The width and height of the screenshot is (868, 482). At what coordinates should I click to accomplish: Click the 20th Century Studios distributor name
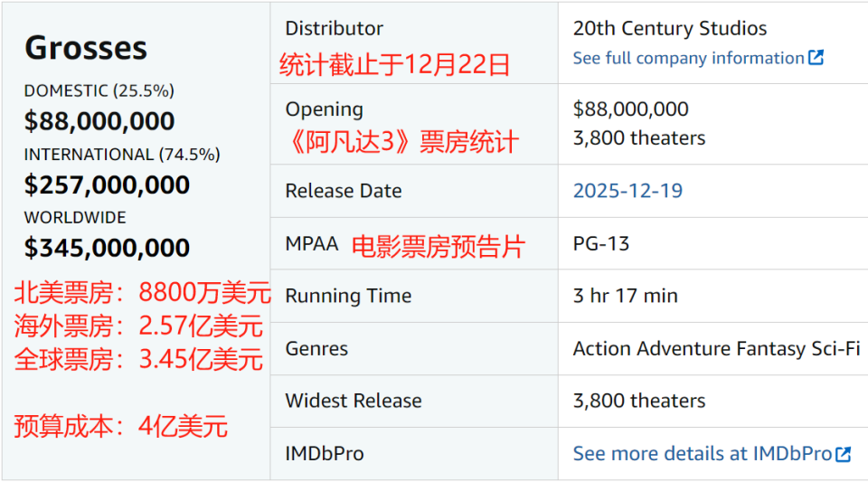coord(669,28)
